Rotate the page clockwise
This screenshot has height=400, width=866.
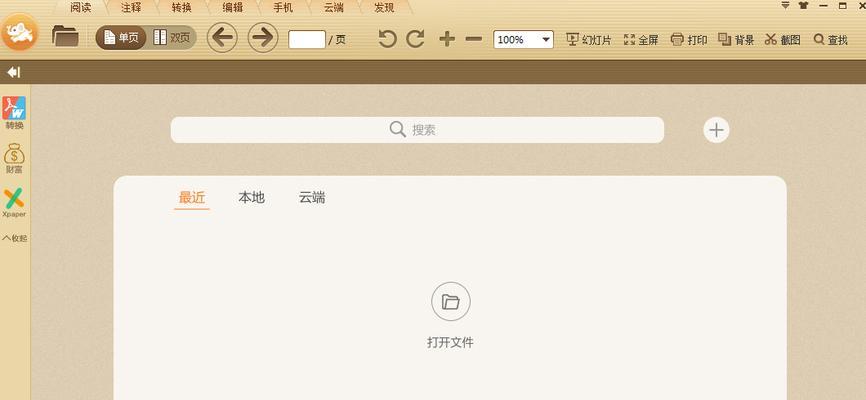pos(415,39)
